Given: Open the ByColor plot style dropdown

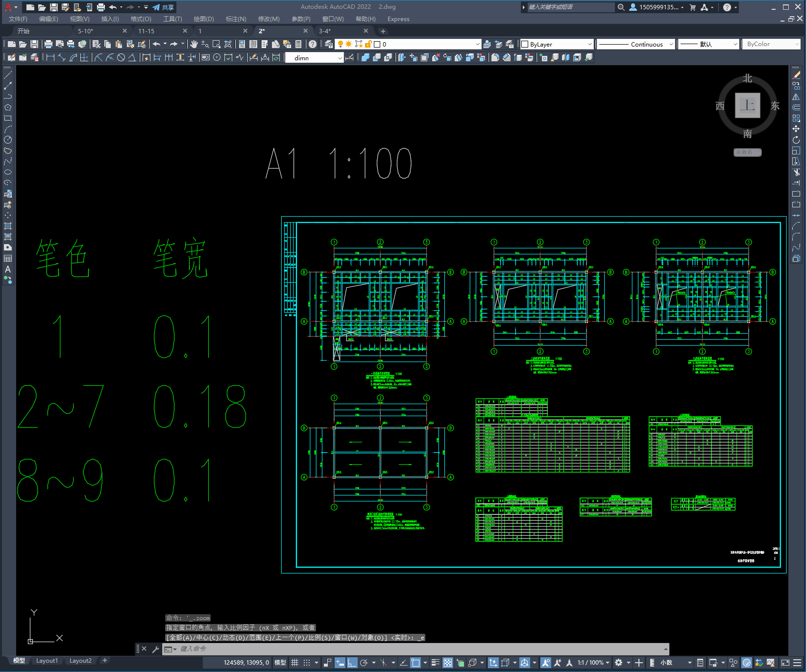Looking at the screenshot, I should pos(796,44).
